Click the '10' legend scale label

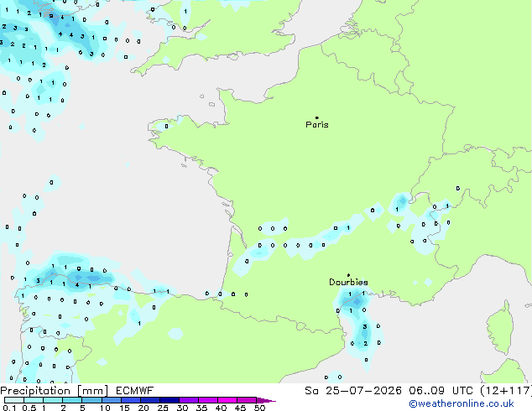105,408
